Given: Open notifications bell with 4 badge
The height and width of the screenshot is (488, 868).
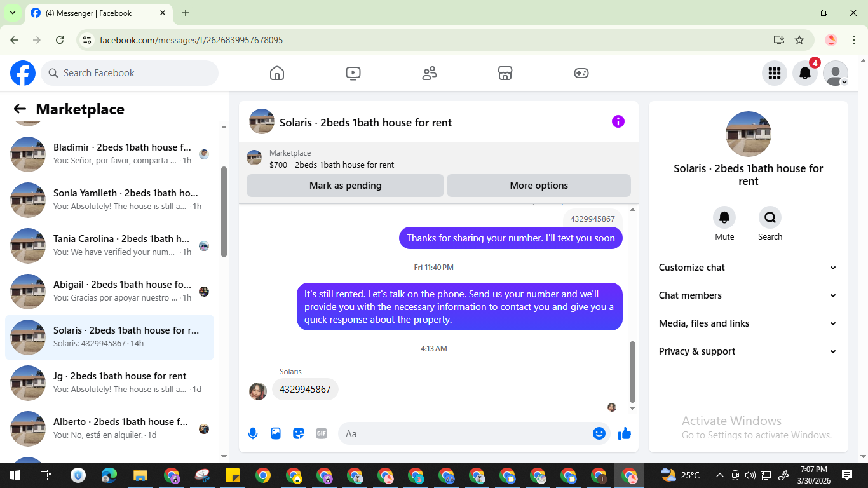Looking at the screenshot, I should [x=805, y=73].
